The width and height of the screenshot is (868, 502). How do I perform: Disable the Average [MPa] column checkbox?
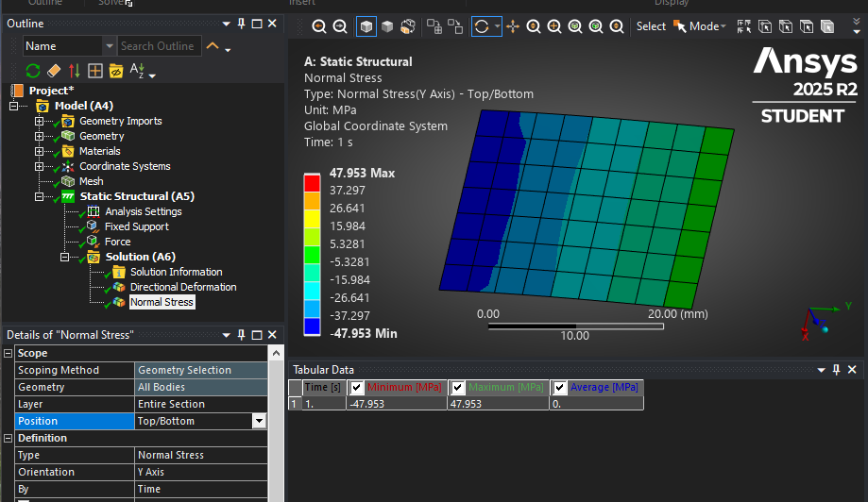pyautogui.click(x=559, y=388)
